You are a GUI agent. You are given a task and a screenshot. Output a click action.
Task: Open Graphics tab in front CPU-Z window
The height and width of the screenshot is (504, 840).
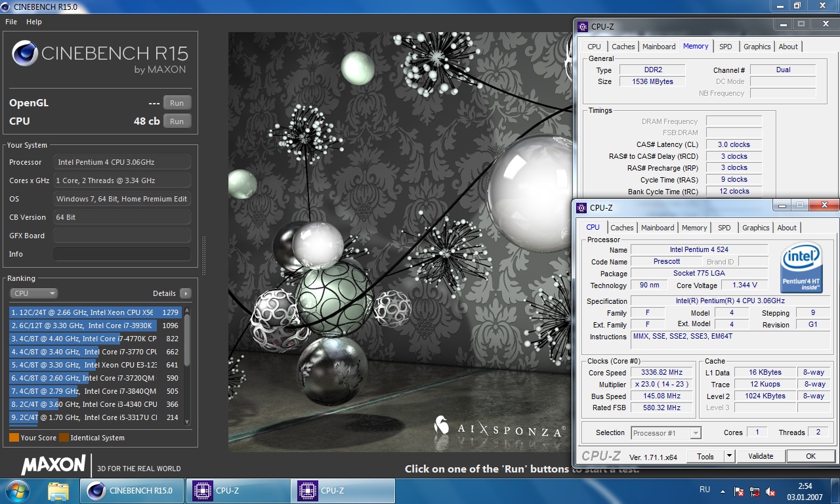click(x=755, y=228)
